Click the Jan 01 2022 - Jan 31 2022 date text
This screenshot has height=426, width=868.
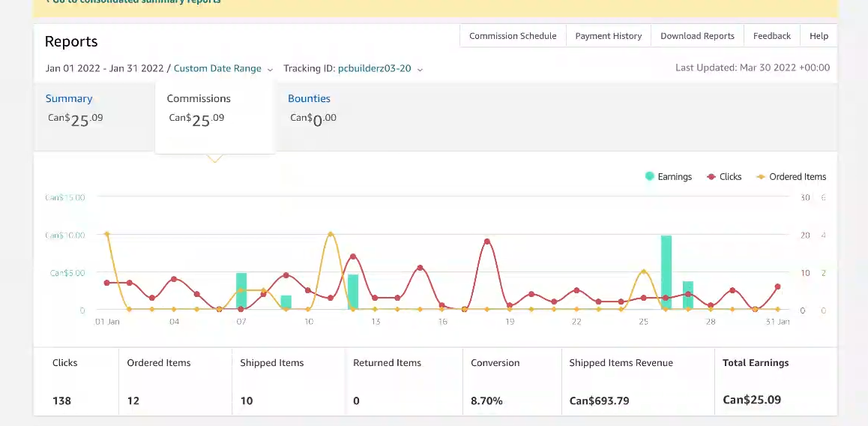coord(105,69)
